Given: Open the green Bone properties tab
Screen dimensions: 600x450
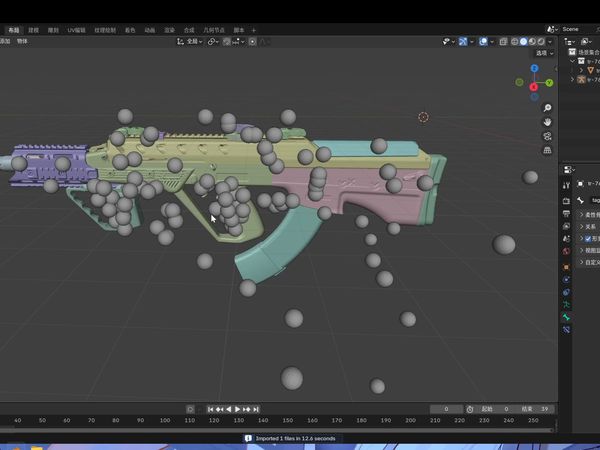Looking at the screenshot, I should tap(566, 317).
